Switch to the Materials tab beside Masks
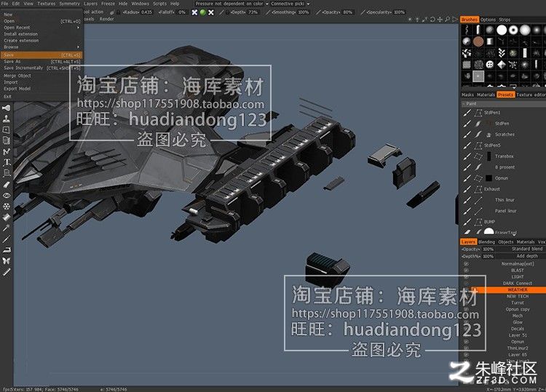The image size is (546, 392). click(x=486, y=95)
